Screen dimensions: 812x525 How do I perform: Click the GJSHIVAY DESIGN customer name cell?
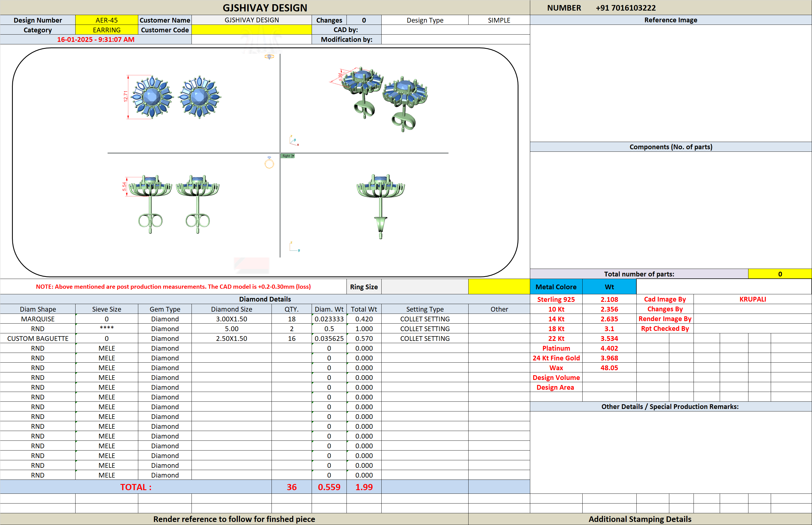click(x=252, y=20)
